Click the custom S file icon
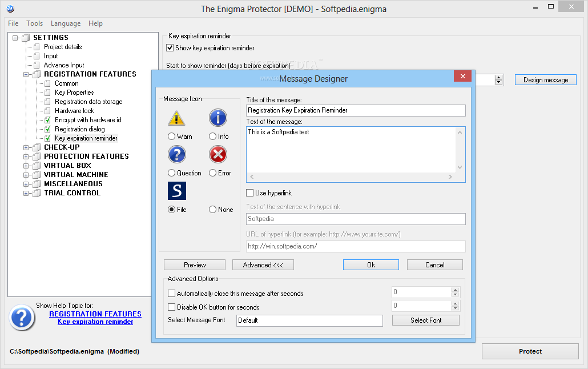 [x=176, y=191]
